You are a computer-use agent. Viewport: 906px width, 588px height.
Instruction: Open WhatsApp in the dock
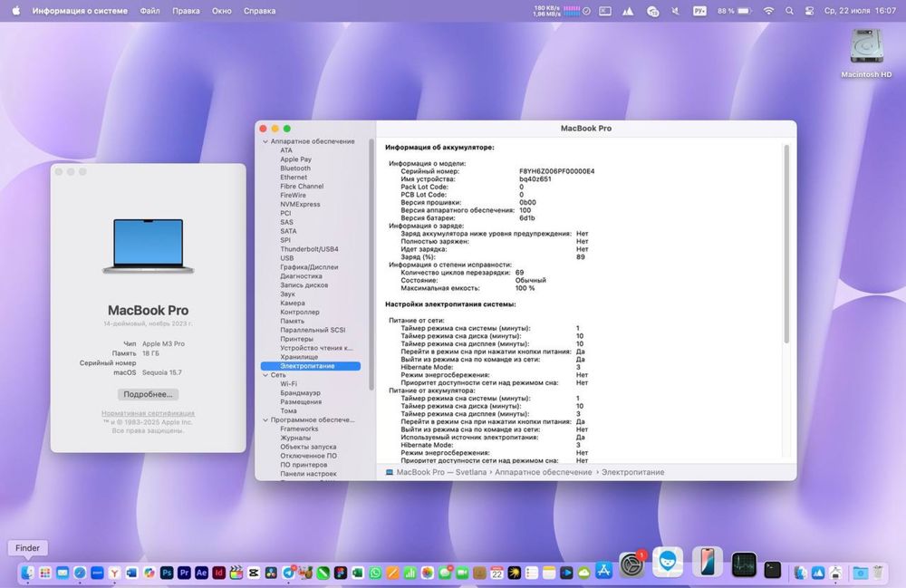pyautogui.click(x=375, y=573)
